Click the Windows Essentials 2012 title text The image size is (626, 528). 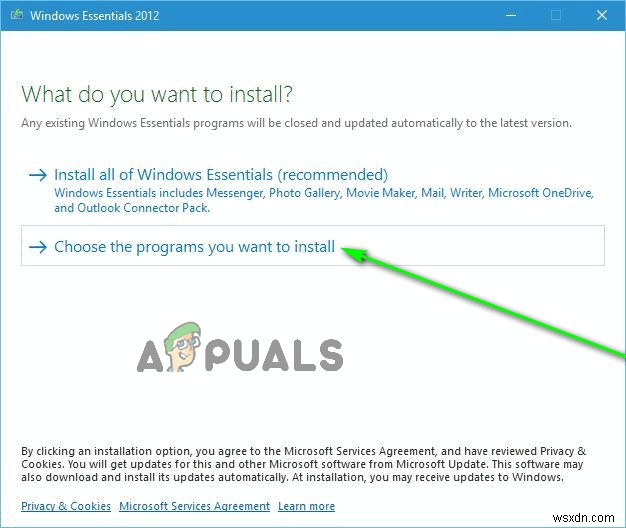pos(95,16)
